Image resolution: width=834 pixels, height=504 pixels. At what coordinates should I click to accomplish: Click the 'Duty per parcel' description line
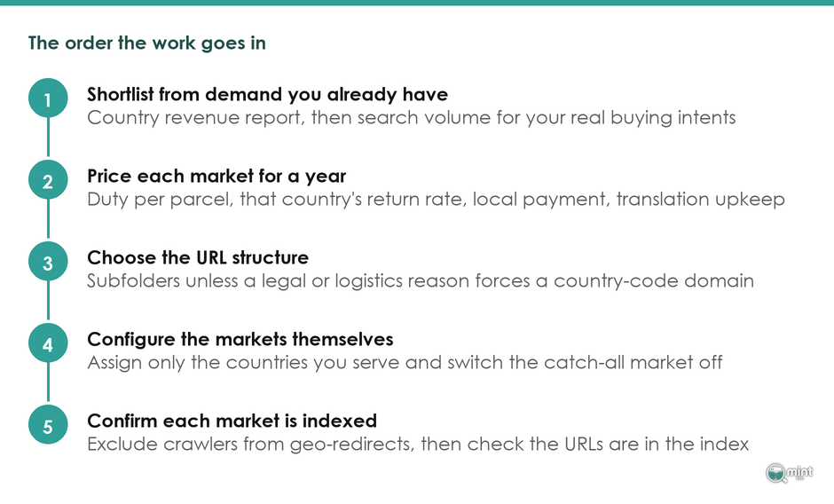point(437,200)
